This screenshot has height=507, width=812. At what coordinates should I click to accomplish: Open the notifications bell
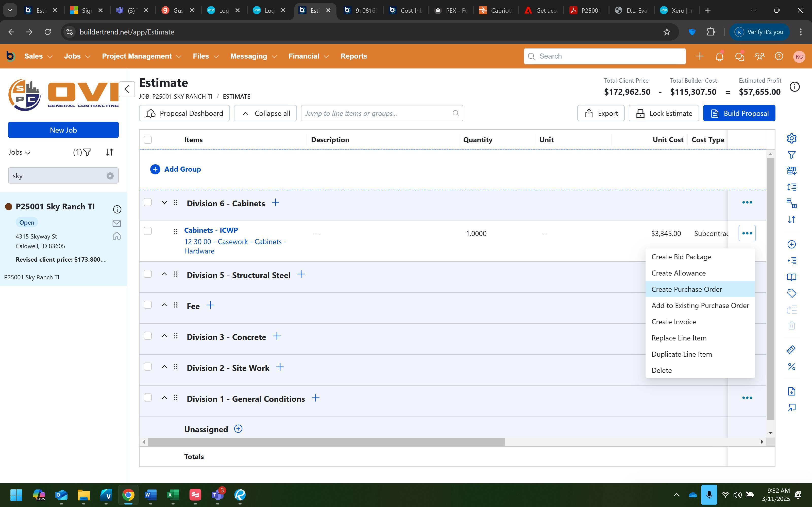click(x=719, y=56)
